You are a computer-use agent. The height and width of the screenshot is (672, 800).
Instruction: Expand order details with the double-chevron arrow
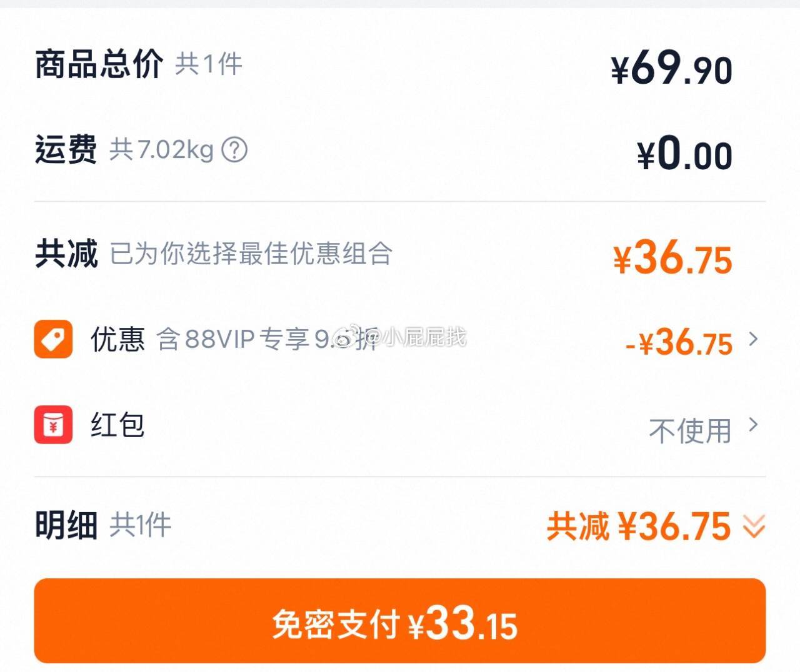point(754,526)
